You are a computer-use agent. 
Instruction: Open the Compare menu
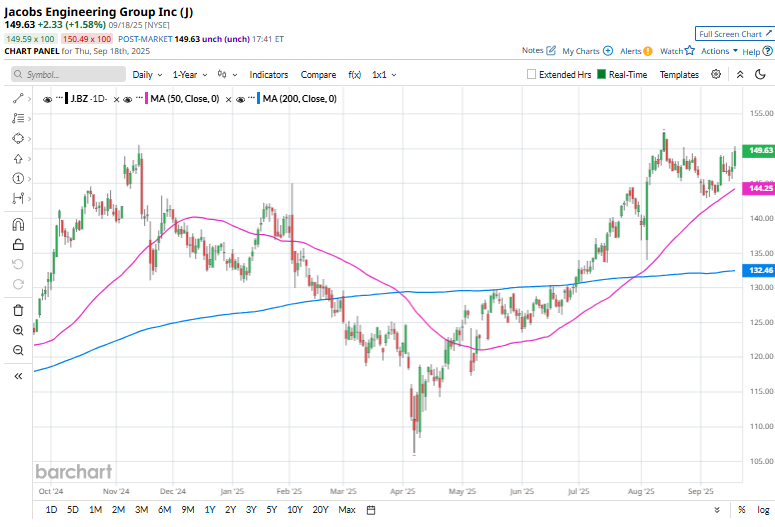(318, 75)
